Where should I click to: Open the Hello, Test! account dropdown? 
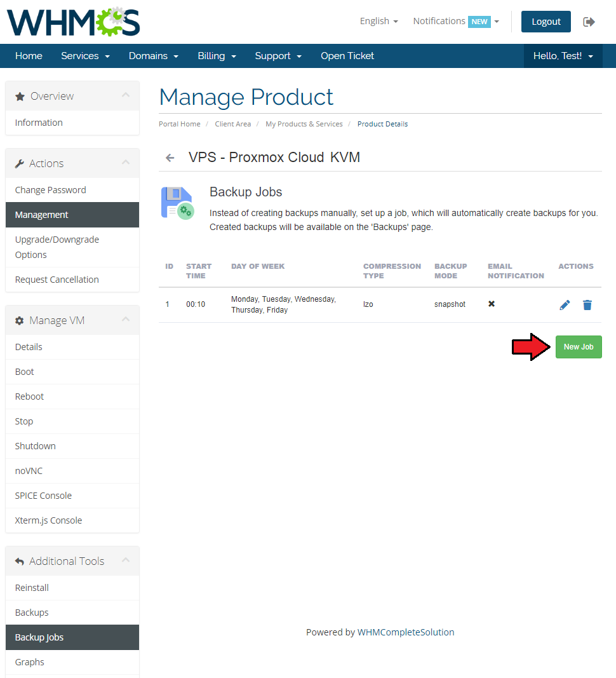563,56
